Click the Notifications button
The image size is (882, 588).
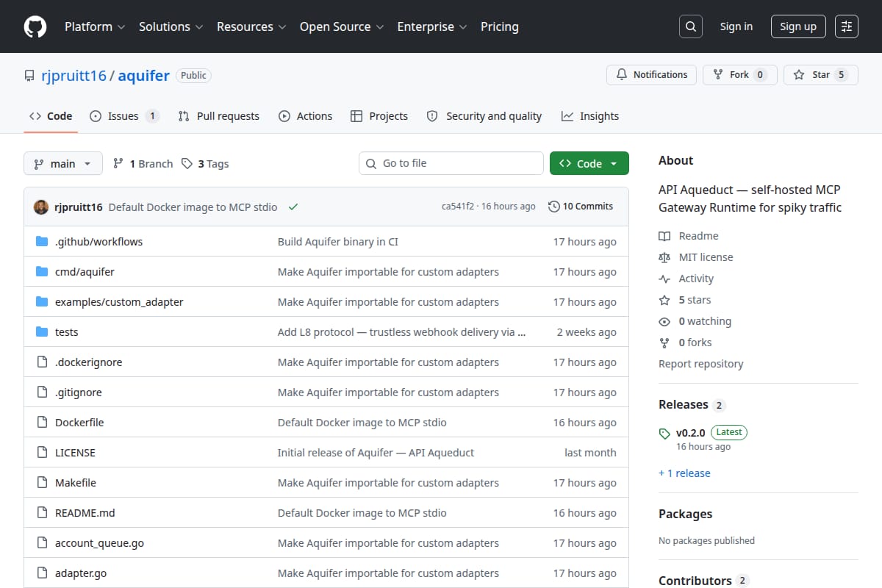pyautogui.click(x=651, y=75)
